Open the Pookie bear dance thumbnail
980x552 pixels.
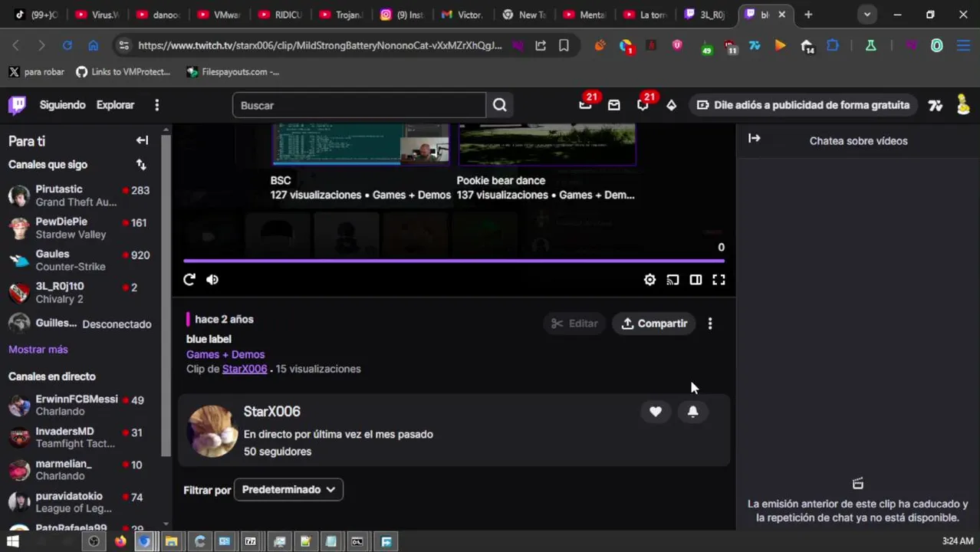(547, 144)
